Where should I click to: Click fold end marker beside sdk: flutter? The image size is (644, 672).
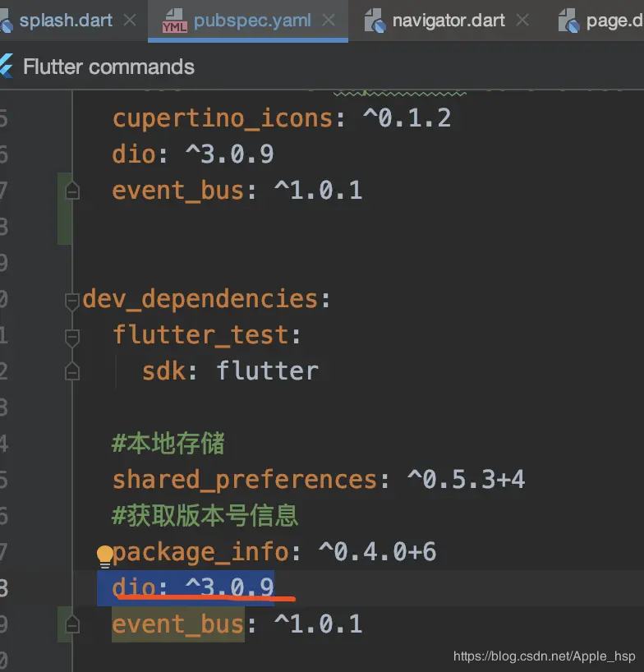click(x=72, y=371)
